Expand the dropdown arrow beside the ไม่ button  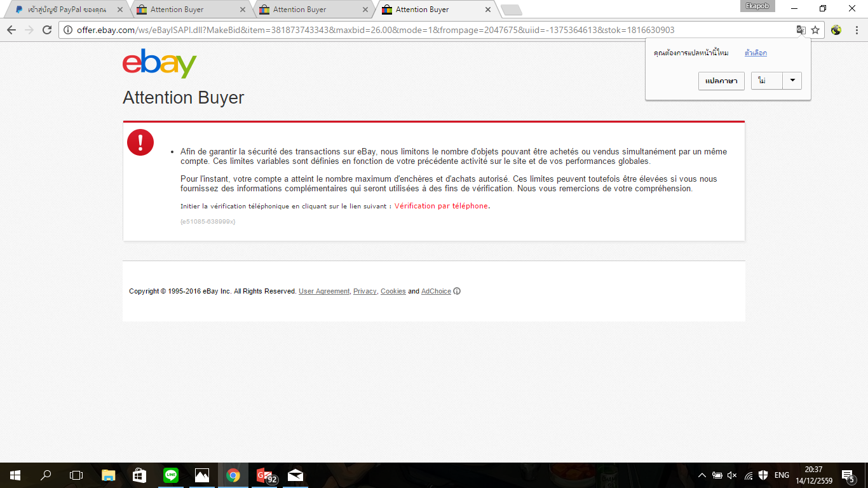click(x=792, y=81)
